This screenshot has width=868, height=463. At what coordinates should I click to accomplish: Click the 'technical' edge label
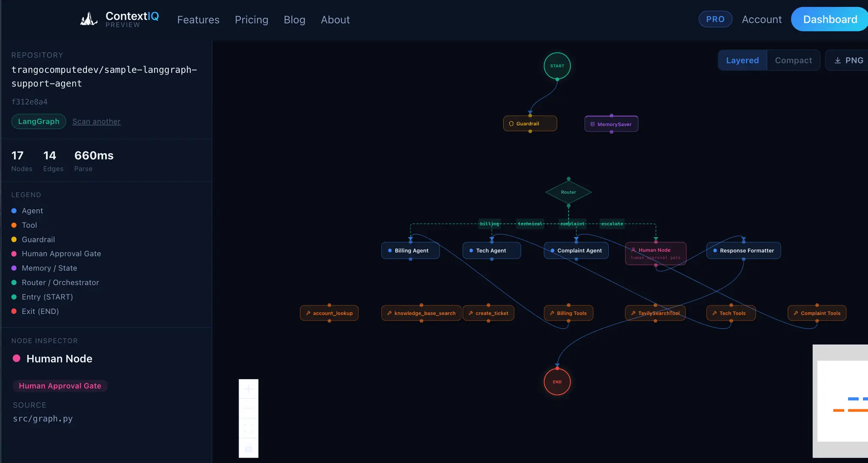(530, 224)
